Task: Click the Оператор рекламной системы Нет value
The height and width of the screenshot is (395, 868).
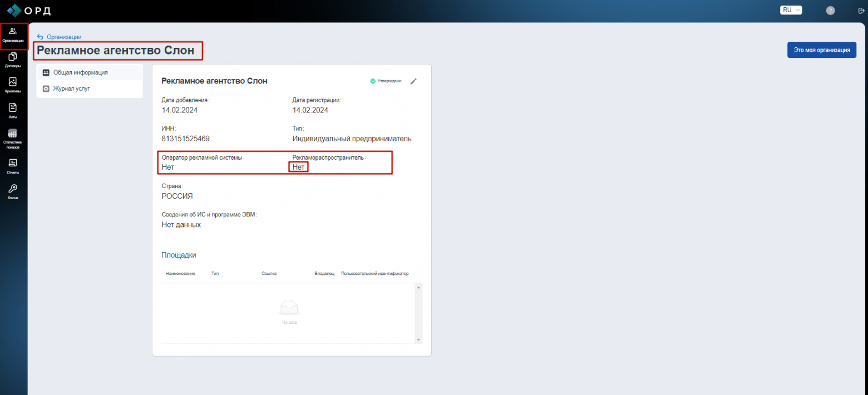Action: click(168, 167)
